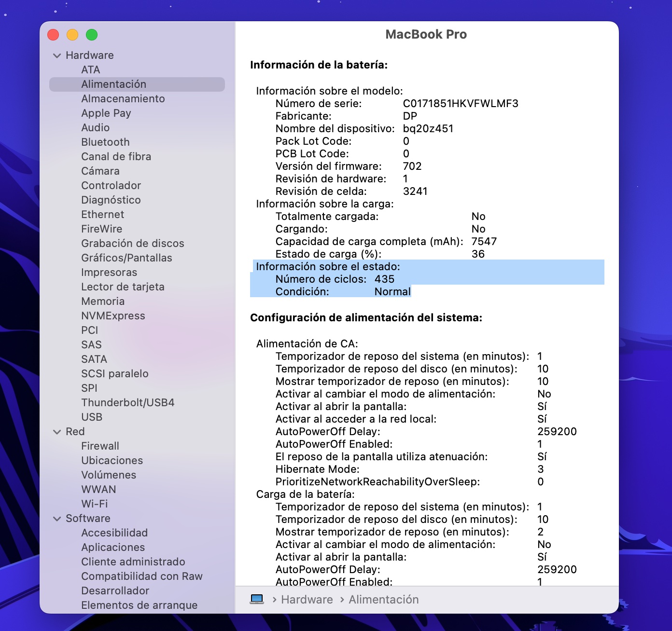Screen dimensions: 672x631
Task: Open the Firewall network entry
Action: [x=100, y=446]
